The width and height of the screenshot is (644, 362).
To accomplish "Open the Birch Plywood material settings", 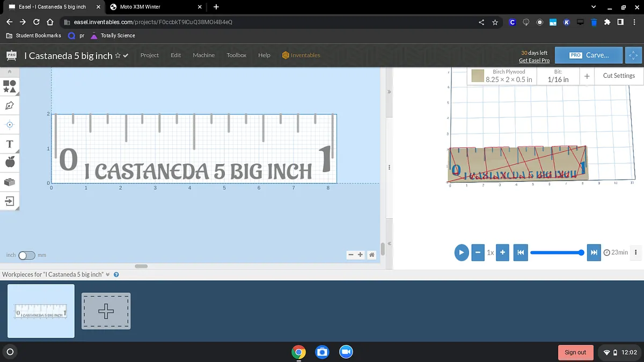I will point(502,76).
